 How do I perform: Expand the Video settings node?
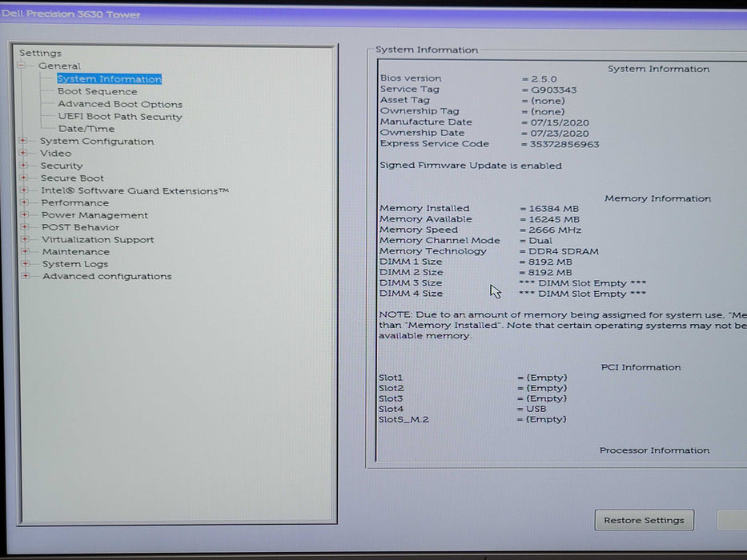(23, 154)
